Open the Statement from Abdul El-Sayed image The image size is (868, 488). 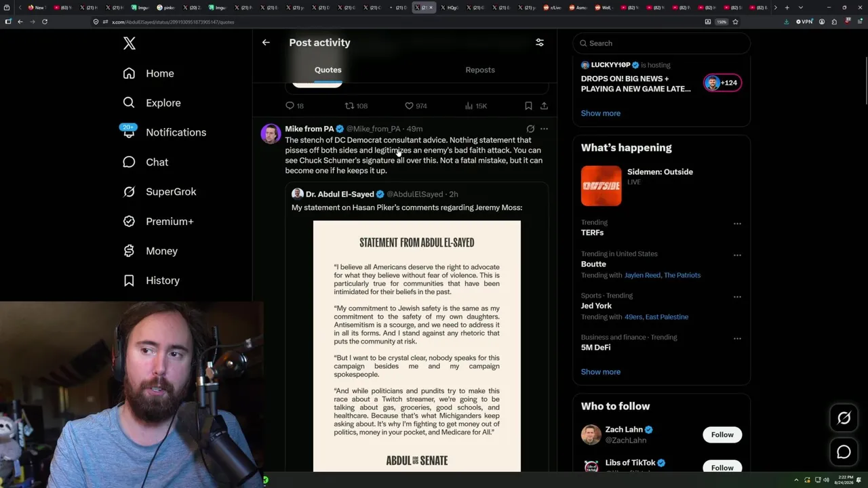417,346
